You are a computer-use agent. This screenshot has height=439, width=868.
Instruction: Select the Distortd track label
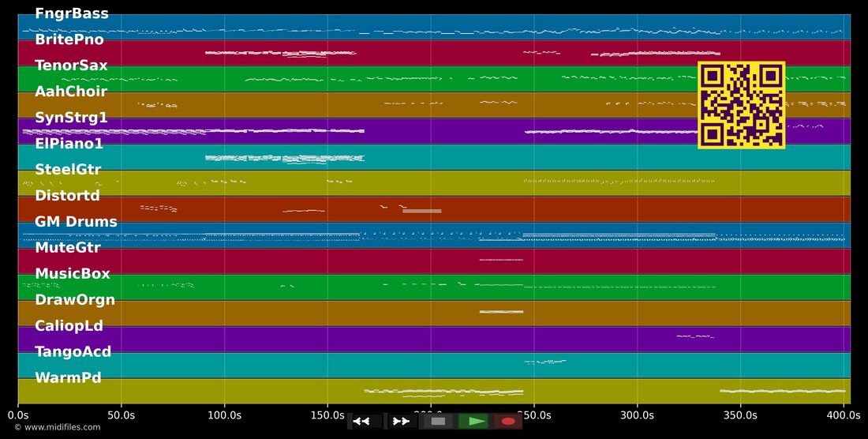click(68, 196)
